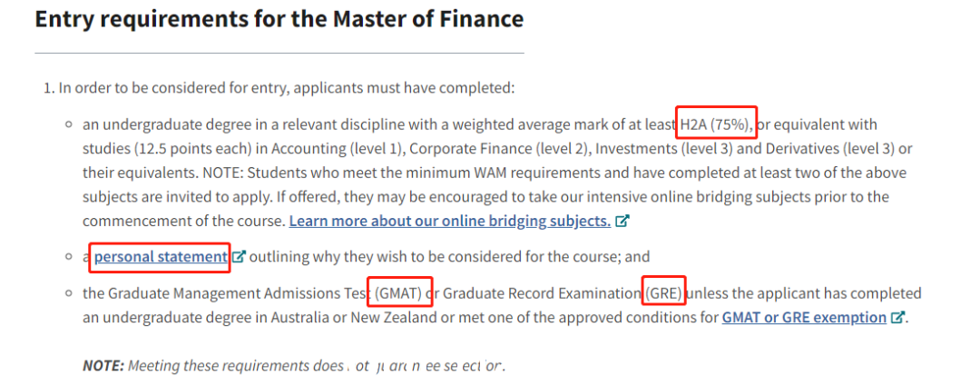Click the second bullet marker before personal statement
This screenshot has height=386, width=980.
69,256
